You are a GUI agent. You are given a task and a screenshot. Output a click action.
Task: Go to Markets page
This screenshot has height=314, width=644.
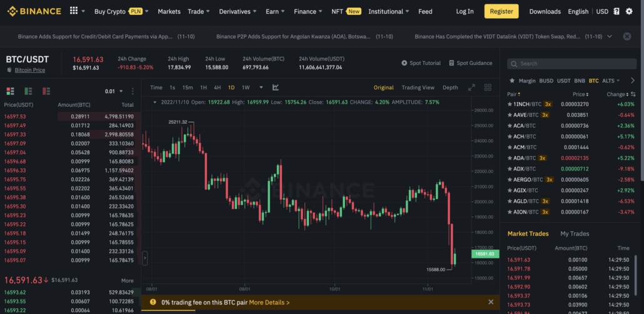point(169,11)
